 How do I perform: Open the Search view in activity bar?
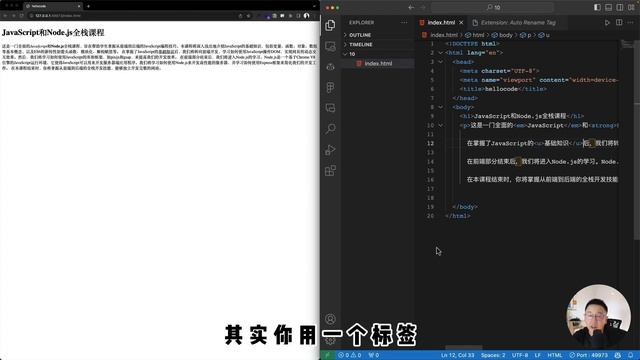coord(330,129)
